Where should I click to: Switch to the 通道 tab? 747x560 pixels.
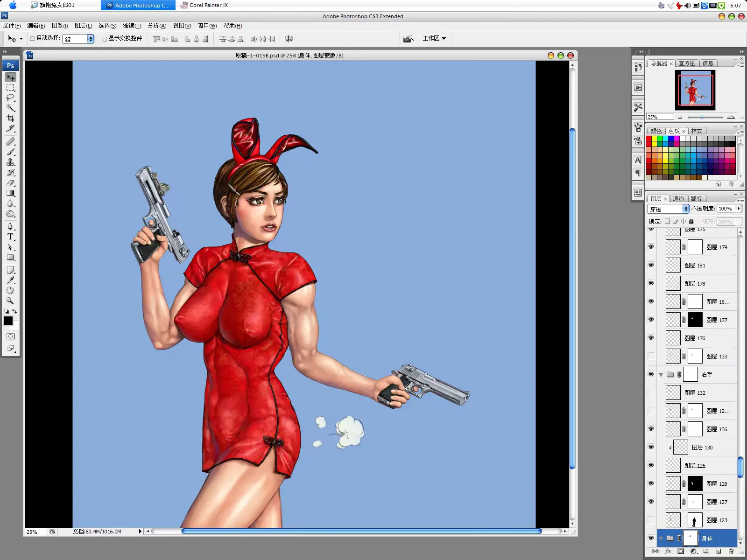(678, 199)
